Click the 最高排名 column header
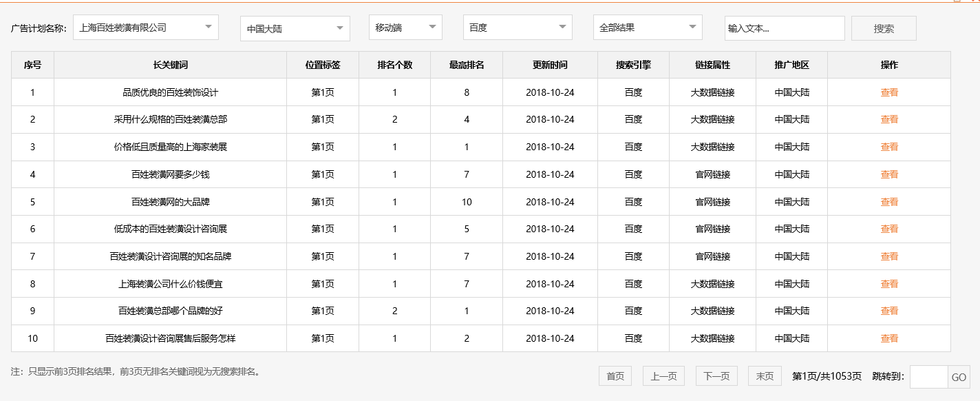Screen dimensions: 980x401 click(x=466, y=64)
